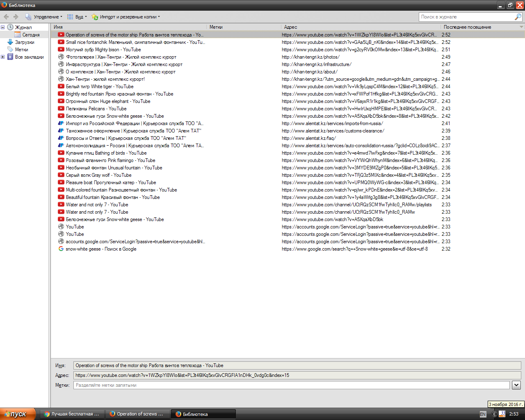Select Загрузки in the sidebar

tap(25, 42)
